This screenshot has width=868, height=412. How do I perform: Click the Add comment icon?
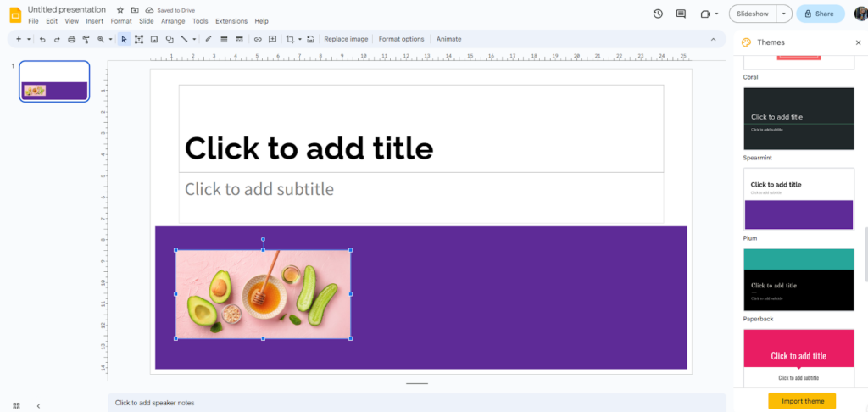tap(272, 39)
